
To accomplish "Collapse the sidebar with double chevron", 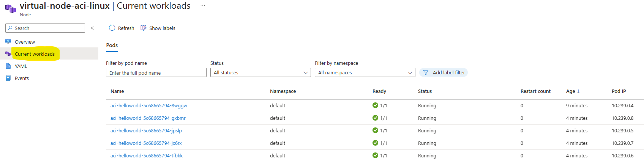I will click(x=92, y=28).
